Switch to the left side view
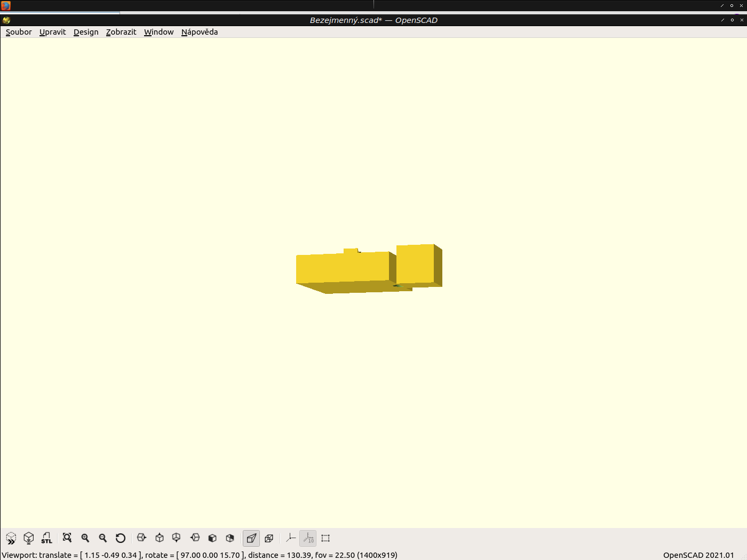747x560 pixels. point(194,538)
